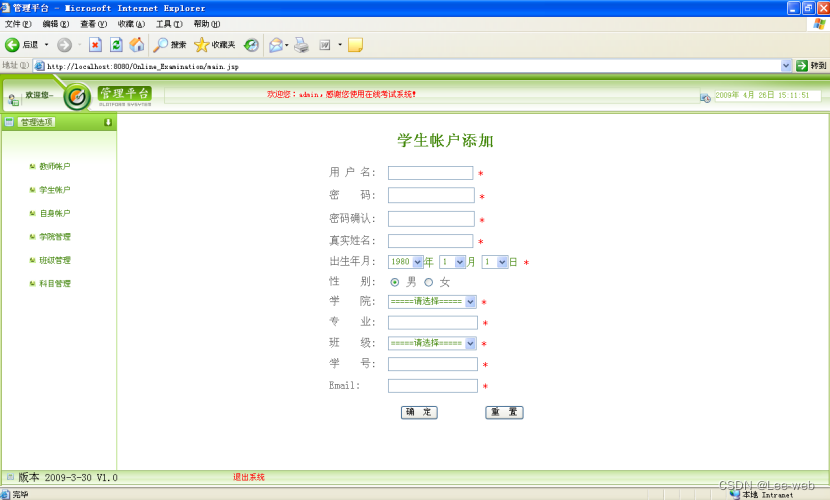Click the version icon in footer
This screenshot has width=830, height=500.
10,477
